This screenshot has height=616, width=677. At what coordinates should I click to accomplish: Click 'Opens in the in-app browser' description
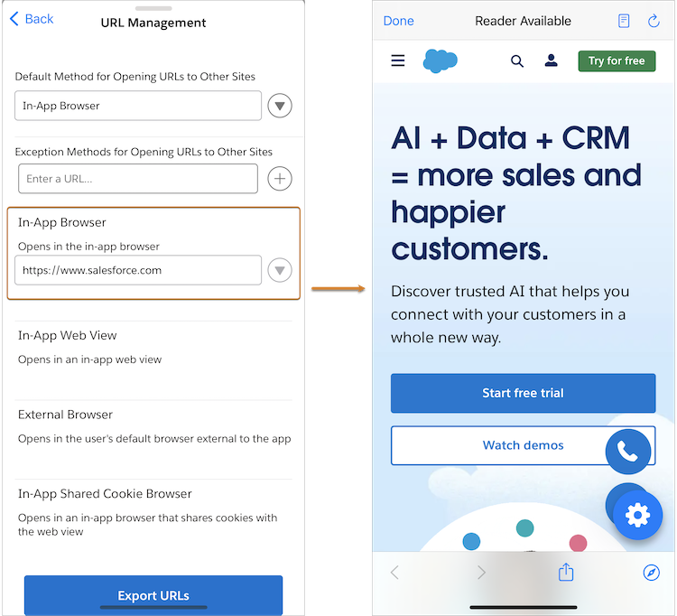(x=88, y=247)
